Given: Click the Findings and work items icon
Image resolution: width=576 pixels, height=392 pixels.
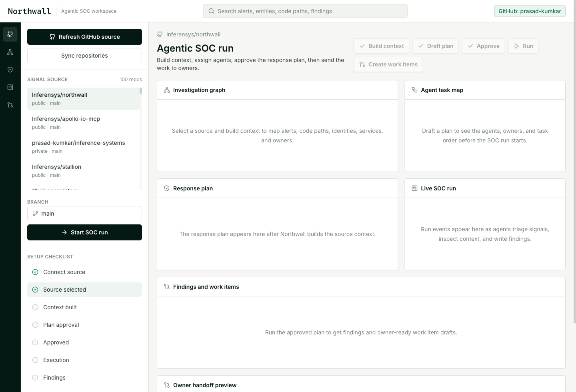Looking at the screenshot, I should coord(167,287).
